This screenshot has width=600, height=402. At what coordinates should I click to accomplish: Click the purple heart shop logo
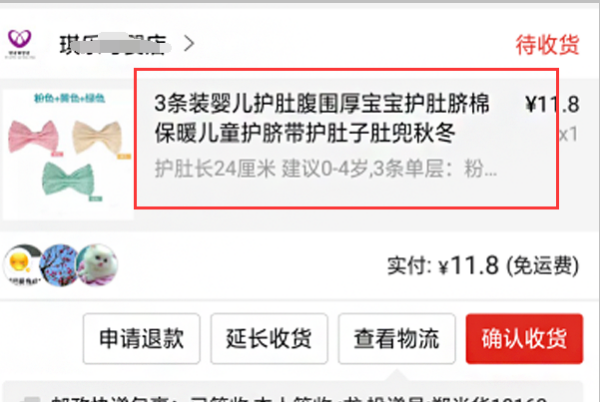[x=20, y=44]
